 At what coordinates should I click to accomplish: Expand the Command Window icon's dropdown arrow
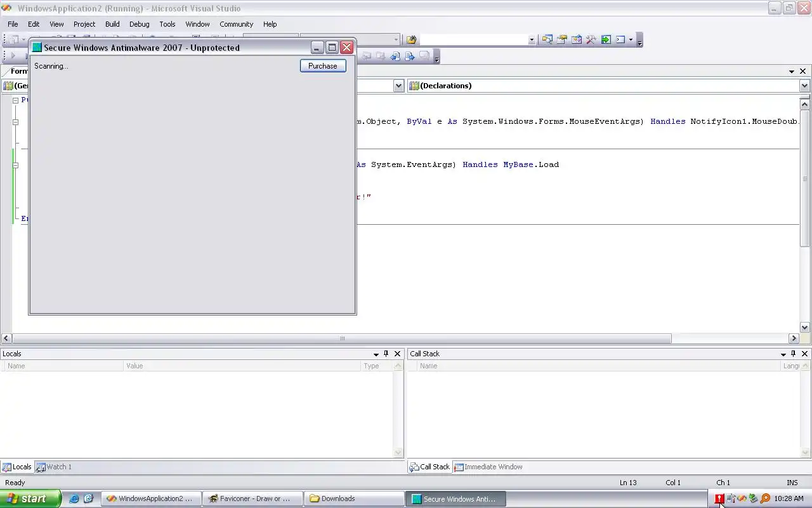click(x=631, y=39)
